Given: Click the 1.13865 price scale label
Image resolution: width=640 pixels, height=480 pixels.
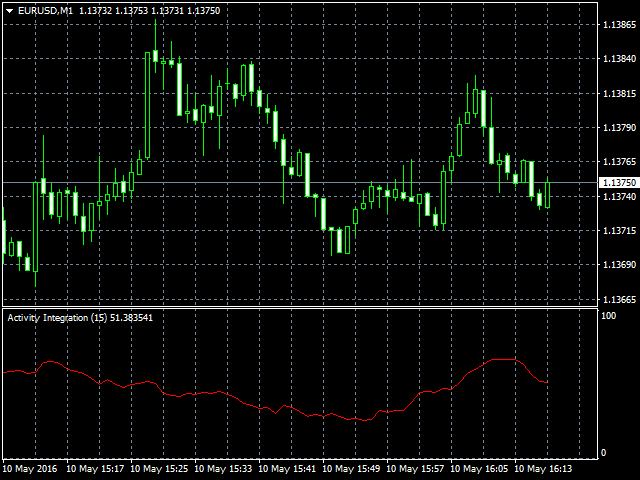Looking at the screenshot, I should pos(619,25).
